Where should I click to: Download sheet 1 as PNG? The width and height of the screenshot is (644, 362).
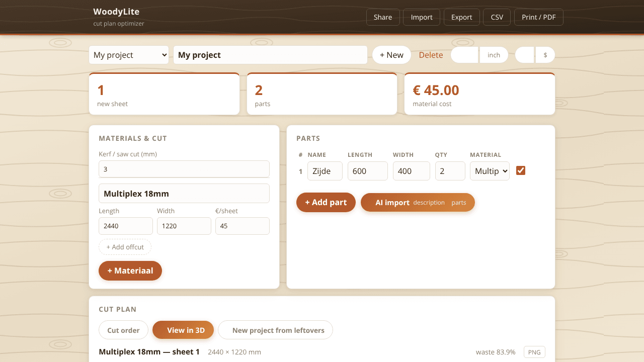534,352
